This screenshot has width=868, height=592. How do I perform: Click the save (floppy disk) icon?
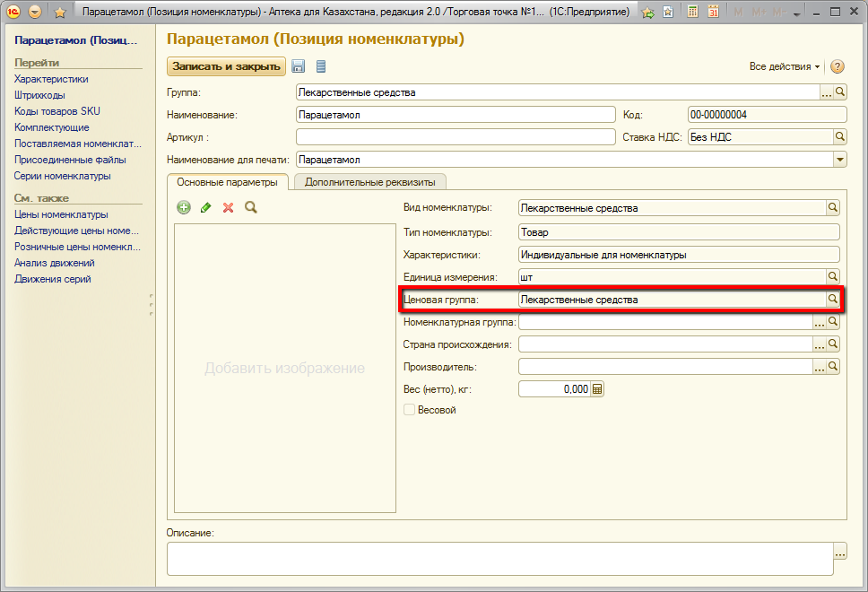(299, 66)
